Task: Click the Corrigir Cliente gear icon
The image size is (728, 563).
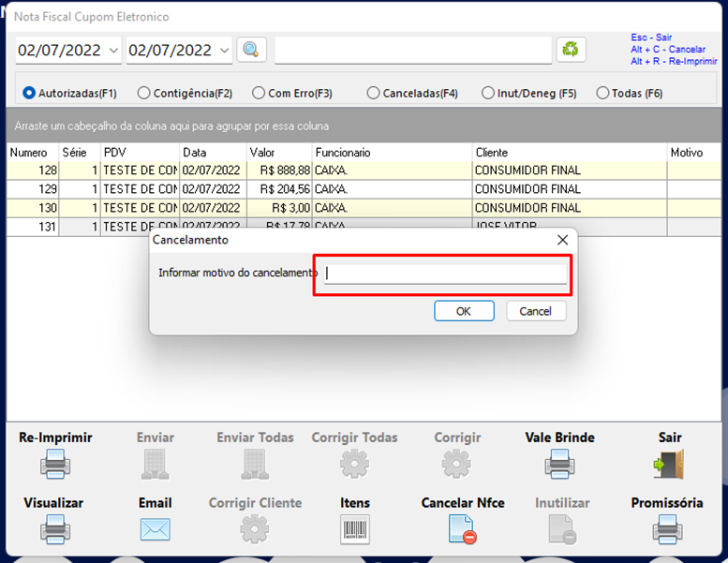Action: pyautogui.click(x=255, y=528)
